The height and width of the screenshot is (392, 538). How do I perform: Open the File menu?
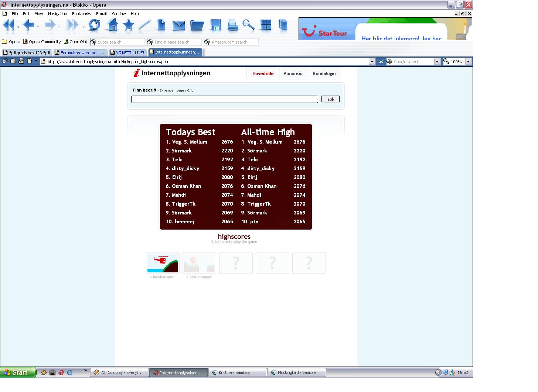pos(15,14)
